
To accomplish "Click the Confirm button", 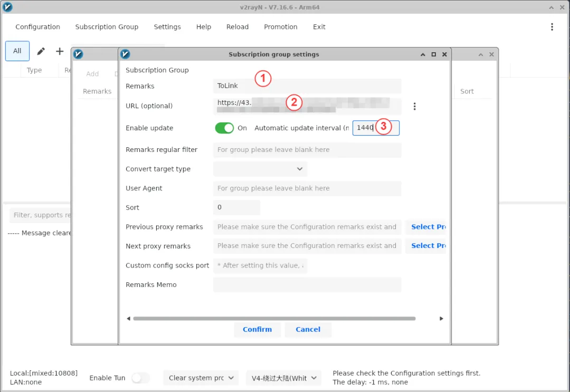I will (258, 330).
